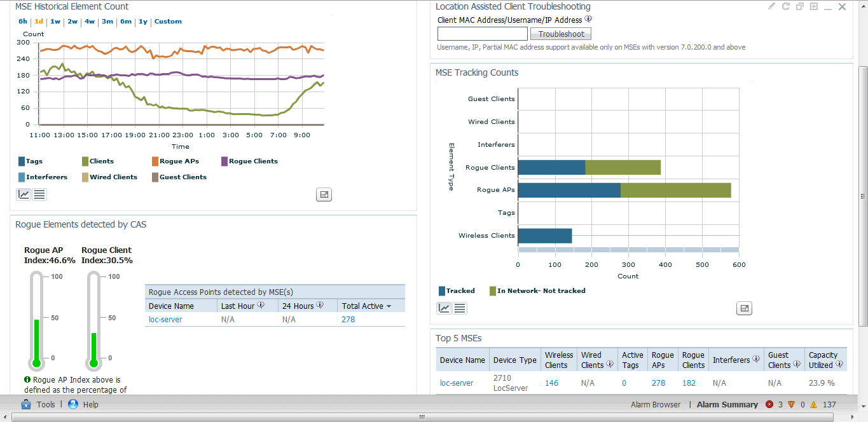868x422 pixels.
Task: Refresh the Location Assisted Troubleshooting dashlet
Action: [x=786, y=6]
